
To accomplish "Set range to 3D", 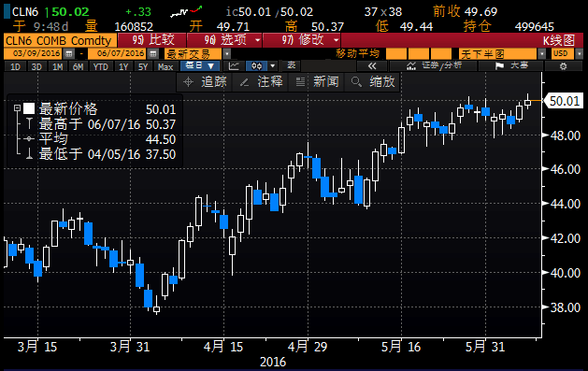I will click(36, 66).
